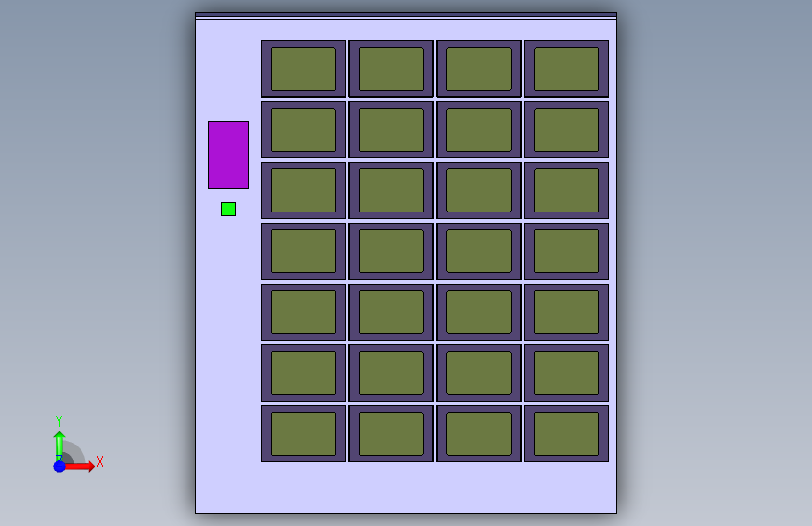Image resolution: width=812 pixels, height=526 pixels.
Task: Click the green Y axis label
Action: click(x=59, y=420)
